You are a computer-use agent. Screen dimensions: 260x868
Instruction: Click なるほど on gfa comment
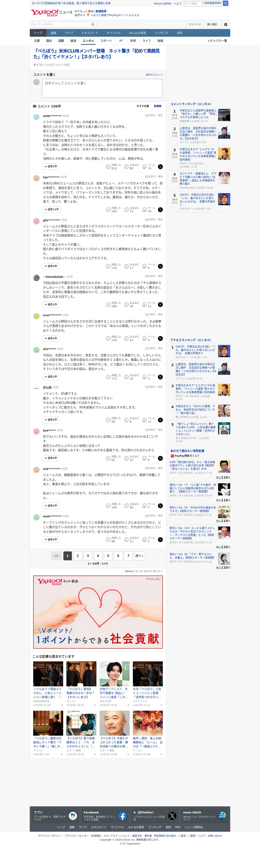click(x=131, y=266)
